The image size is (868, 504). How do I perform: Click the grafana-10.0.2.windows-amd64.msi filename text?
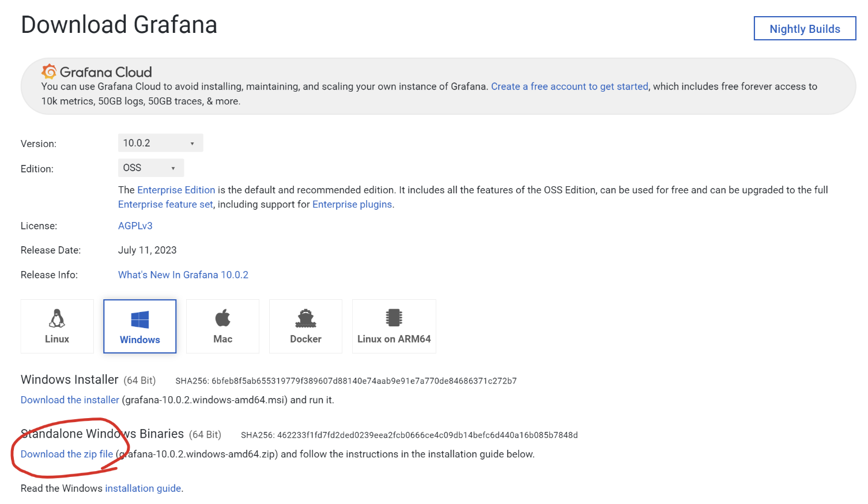205,400
